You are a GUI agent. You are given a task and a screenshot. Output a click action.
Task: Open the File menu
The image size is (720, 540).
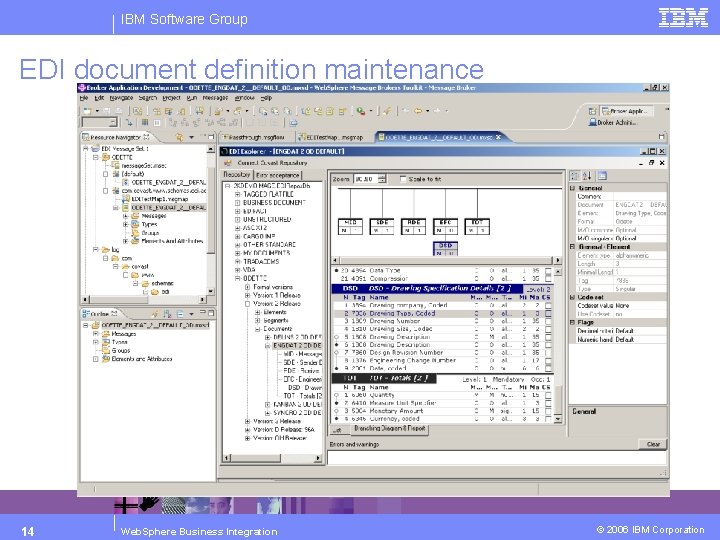tap(83, 98)
